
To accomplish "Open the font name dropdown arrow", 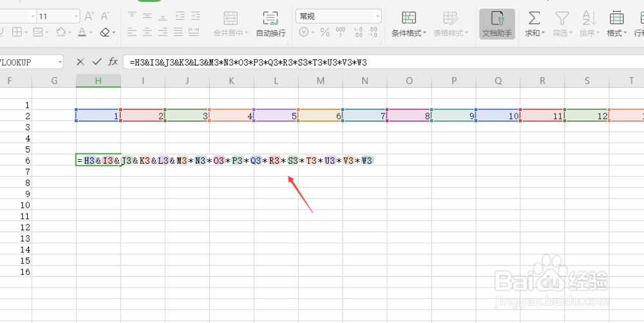I will pyautogui.click(x=33, y=16).
